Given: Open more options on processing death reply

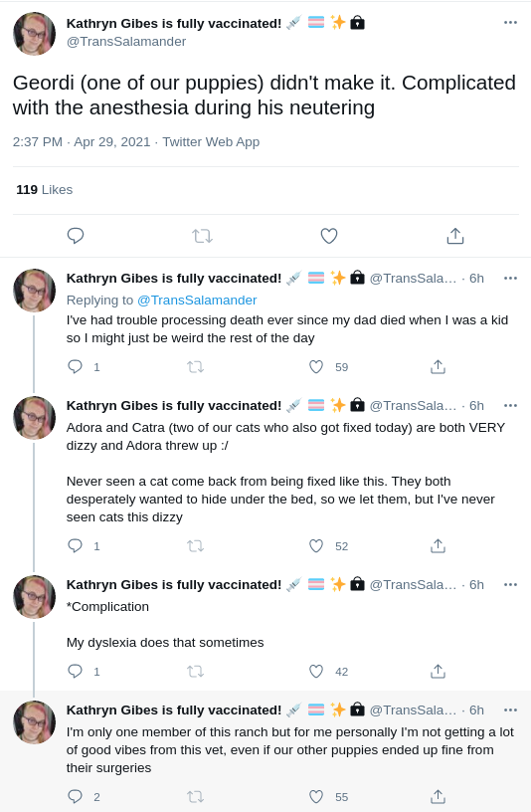Looking at the screenshot, I should point(510,278).
